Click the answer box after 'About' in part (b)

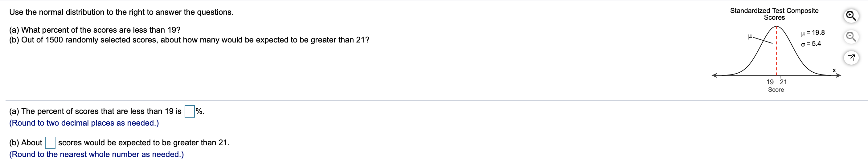(x=50, y=143)
